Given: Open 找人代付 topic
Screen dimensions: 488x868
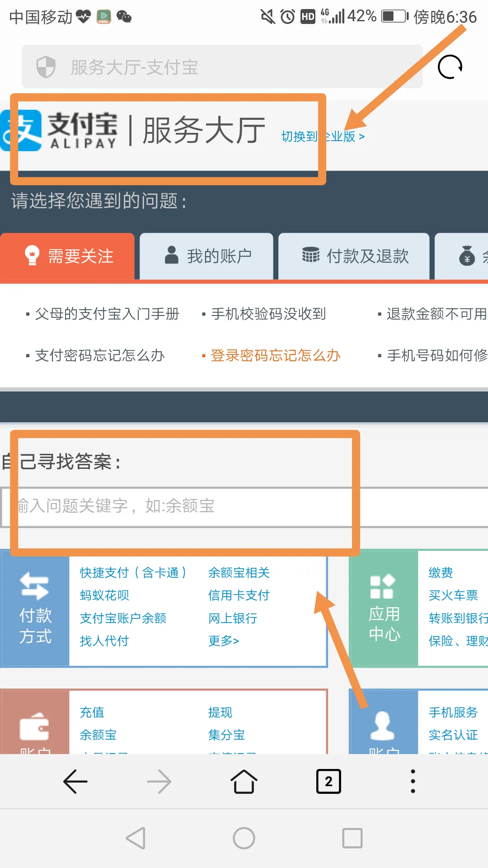Looking at the screenshot, I should 104,641.
